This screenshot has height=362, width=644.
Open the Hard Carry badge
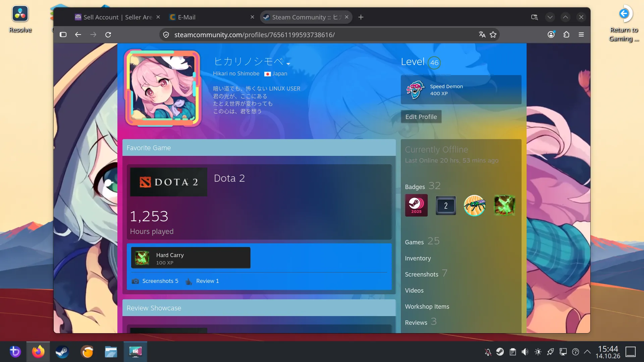click(x=191, y=258)
